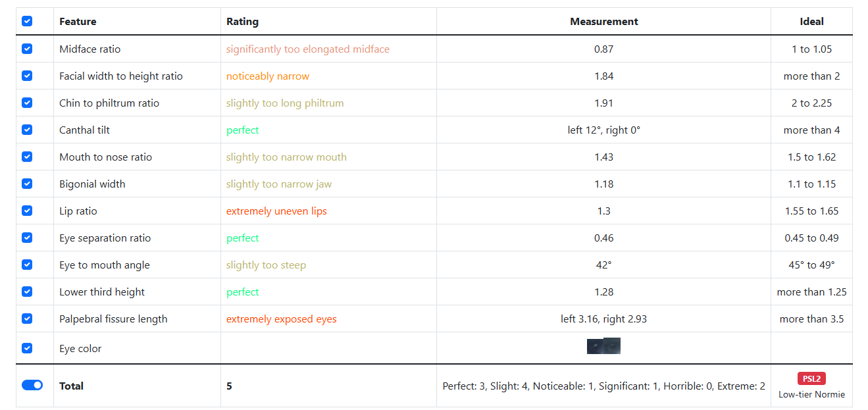This screenshot has height=410, width=868.
Task: Uncheck the Eye separation ratio checkbox
Action: click(x=27, y=238)
